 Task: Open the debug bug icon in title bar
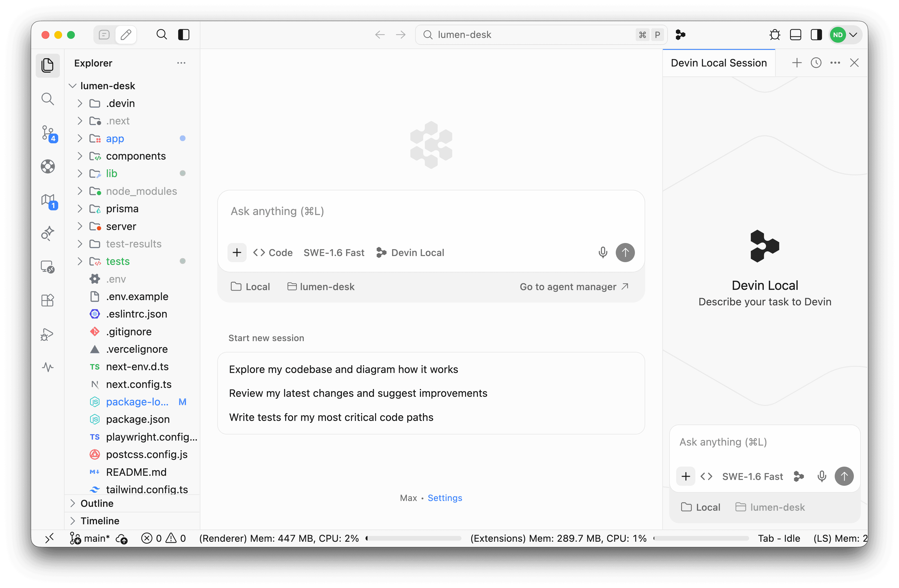(x=775, y=35)
